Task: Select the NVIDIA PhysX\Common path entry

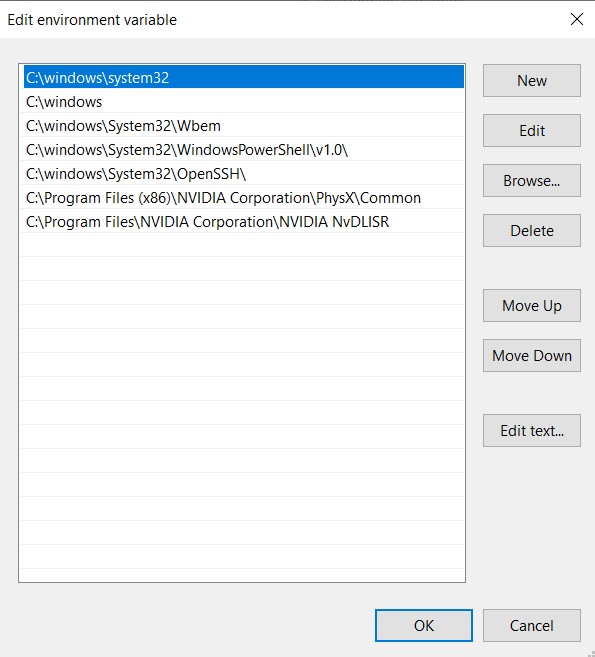Action: (x=244, y=197)
